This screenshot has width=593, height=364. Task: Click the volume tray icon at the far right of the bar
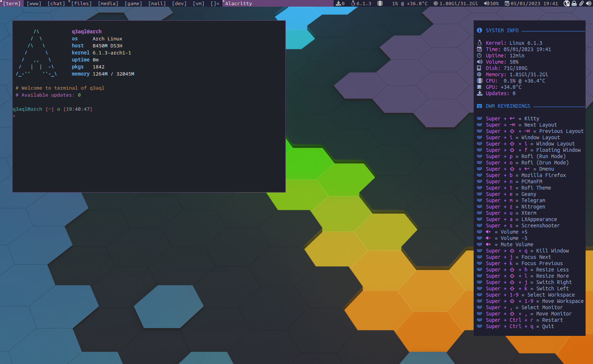(x=589, y=3)
